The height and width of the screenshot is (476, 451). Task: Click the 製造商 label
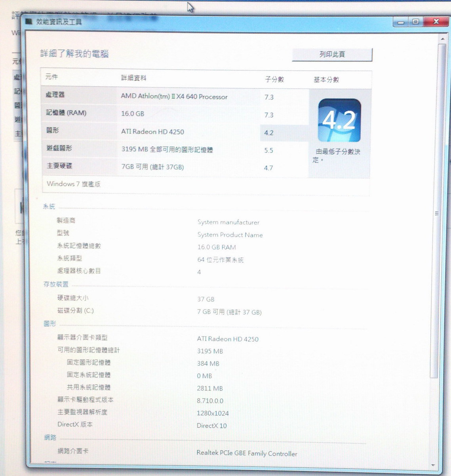pos(66,220)
